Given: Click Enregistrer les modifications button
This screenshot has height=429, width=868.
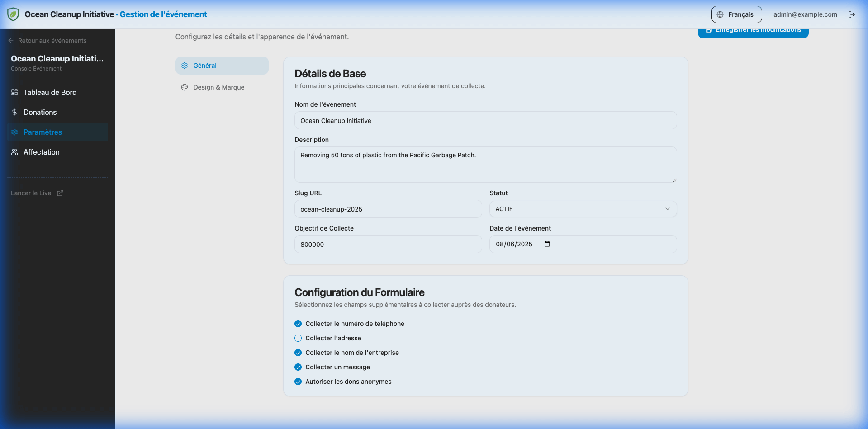Looking at the screenshot, I should 753,32.
